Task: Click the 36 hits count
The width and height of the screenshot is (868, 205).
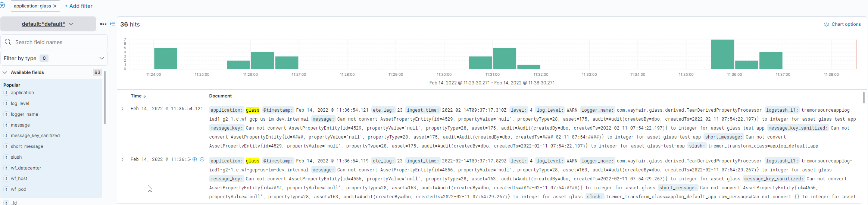Action: (130, 24)
